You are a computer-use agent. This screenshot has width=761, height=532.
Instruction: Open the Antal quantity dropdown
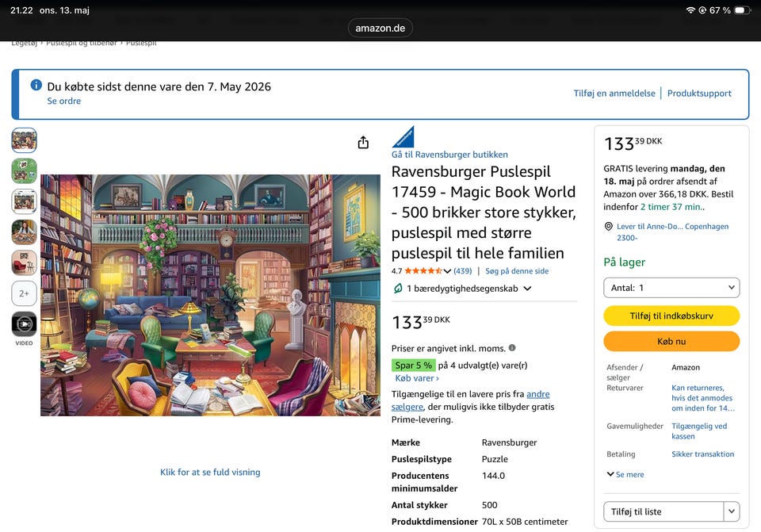coord(671,288)
